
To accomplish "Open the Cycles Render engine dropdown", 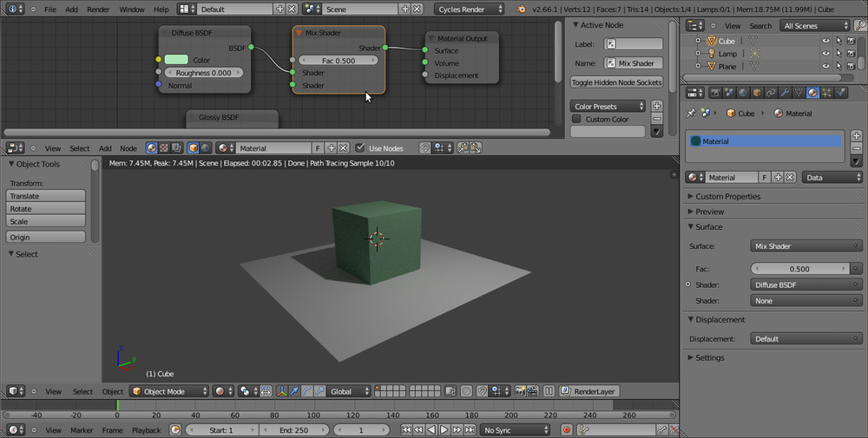I will pos(470,9).
